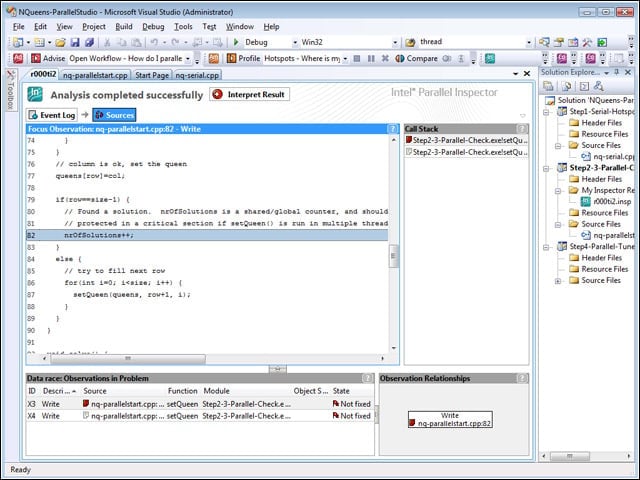Image resolution: width=640 pixels, height=480 pixels.
Task: Open the thread find combo box dropdown
Action: [x=529, y=42]
